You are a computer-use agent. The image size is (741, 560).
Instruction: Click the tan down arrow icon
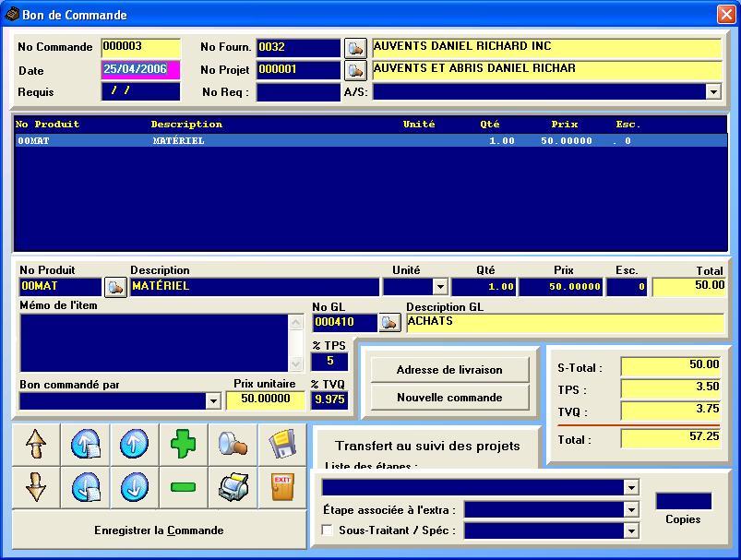click(x=36, y=486)
